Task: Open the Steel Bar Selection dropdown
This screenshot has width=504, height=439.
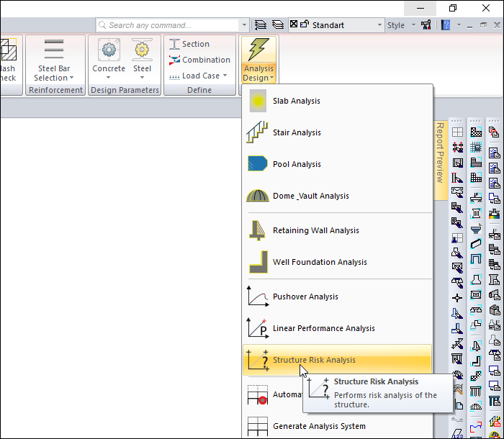Action: point(54,60)
